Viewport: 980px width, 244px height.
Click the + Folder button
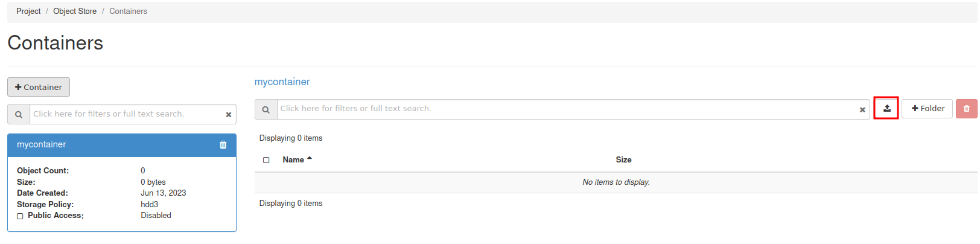pos(927,109)
